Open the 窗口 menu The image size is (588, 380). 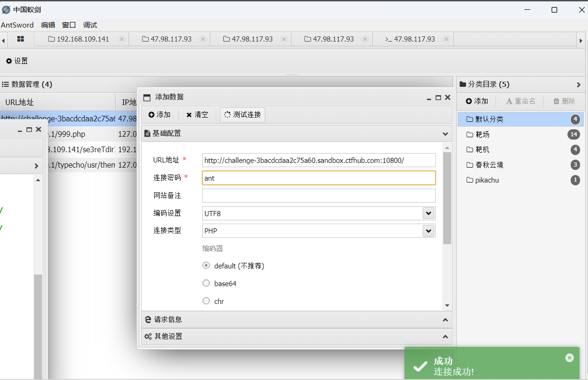tap(69, 25)
